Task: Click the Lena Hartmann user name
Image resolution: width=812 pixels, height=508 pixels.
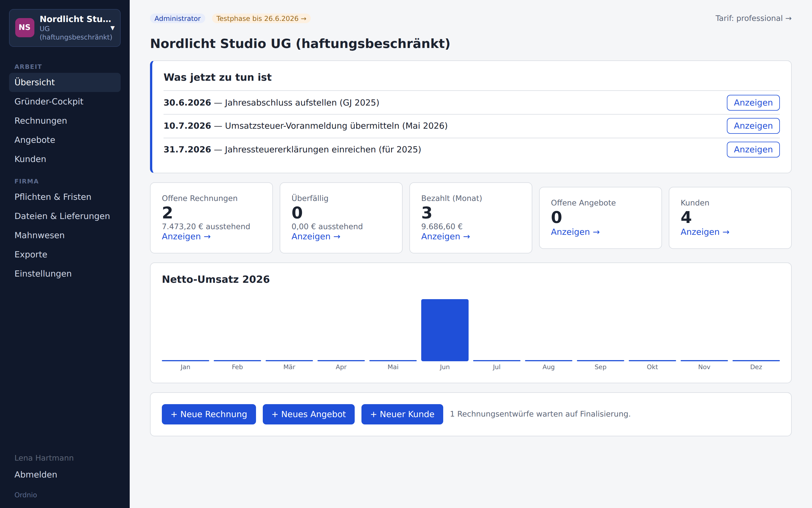Action: tap(44, 458)
